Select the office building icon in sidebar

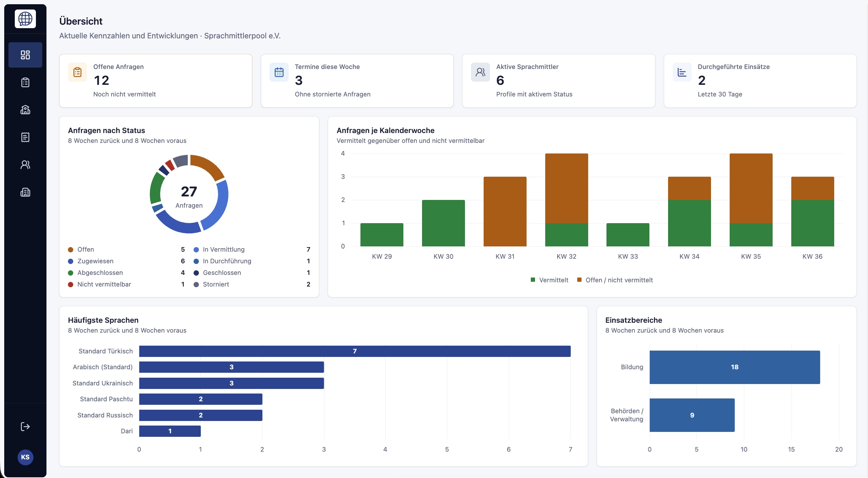point(25,192)
